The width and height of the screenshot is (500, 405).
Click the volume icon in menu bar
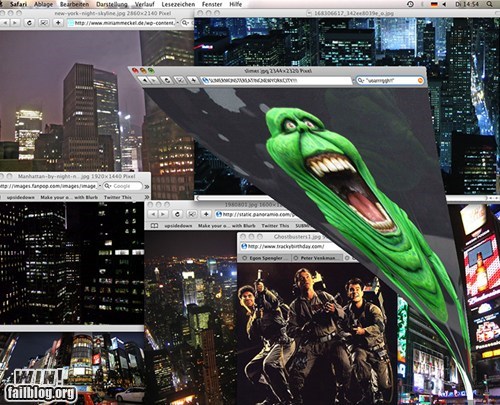click(444, 4)
